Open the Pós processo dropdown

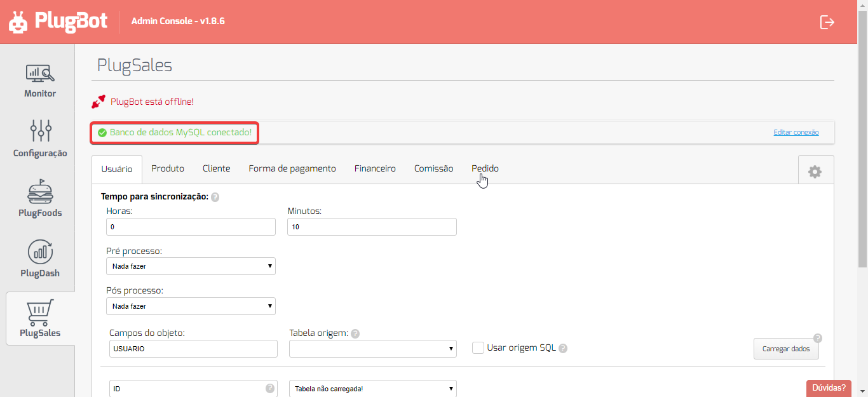tap(191, 306)
